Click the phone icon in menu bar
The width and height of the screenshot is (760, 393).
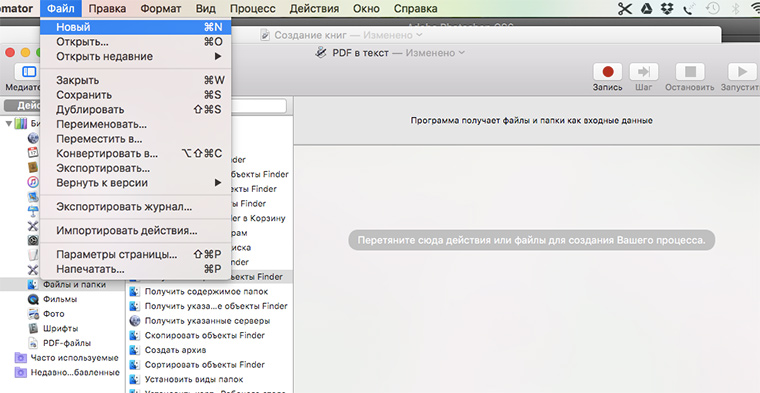pos(690,8)
